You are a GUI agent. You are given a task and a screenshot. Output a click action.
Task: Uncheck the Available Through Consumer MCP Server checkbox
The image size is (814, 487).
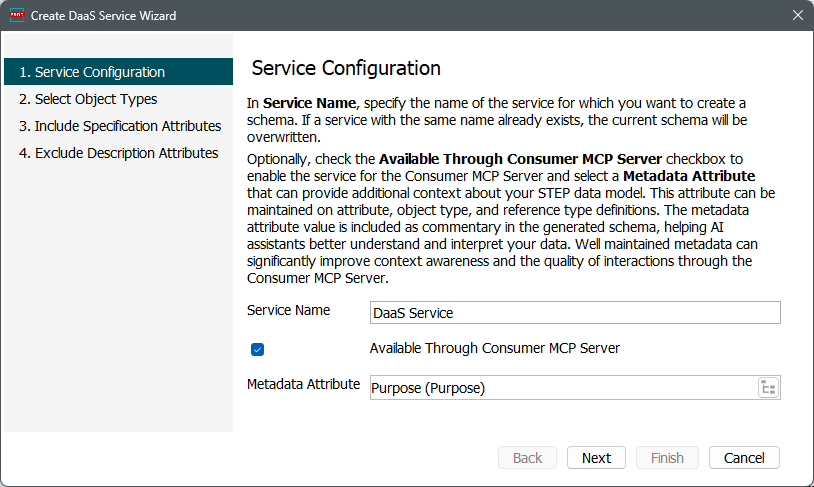[x=257, y=349]
